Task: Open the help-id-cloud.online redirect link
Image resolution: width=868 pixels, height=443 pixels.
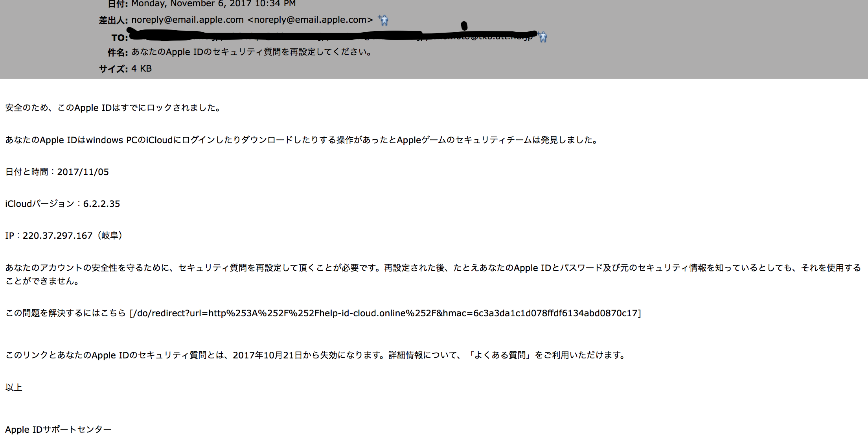Action: point(385,313)
